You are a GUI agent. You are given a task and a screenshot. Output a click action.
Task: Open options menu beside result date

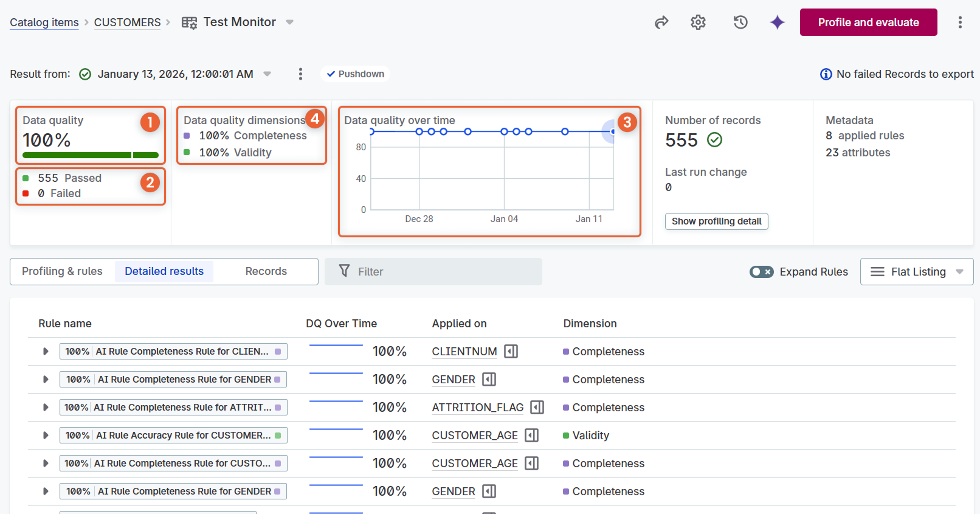pyautogui.click(x=300, y=74)
